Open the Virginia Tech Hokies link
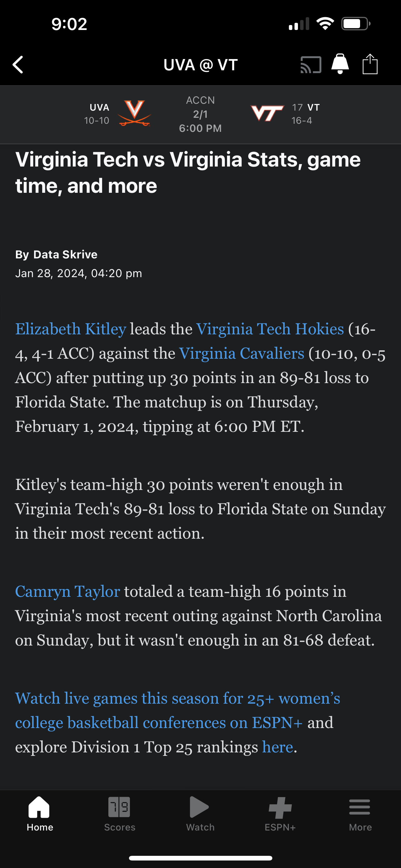 (x=270, y=328)
